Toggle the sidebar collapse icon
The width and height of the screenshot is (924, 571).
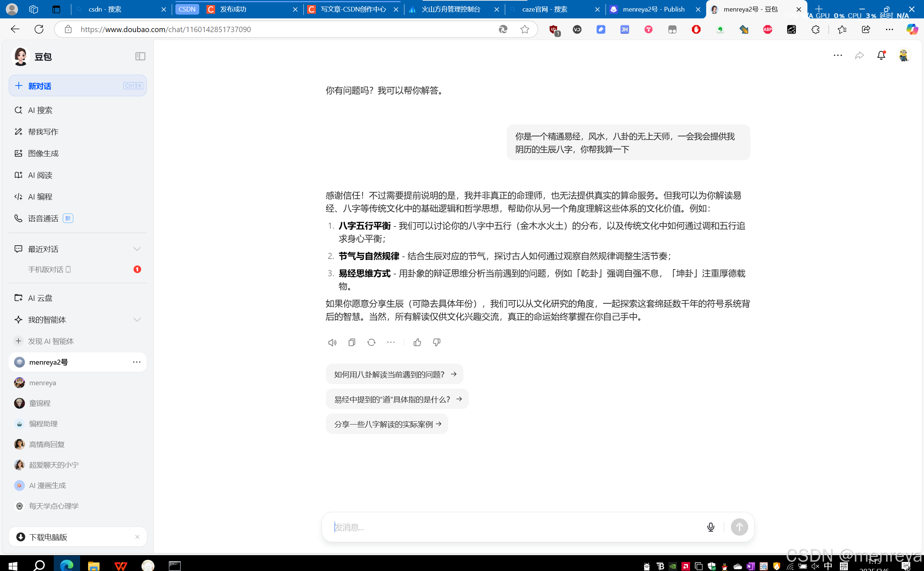click(140, 56)
